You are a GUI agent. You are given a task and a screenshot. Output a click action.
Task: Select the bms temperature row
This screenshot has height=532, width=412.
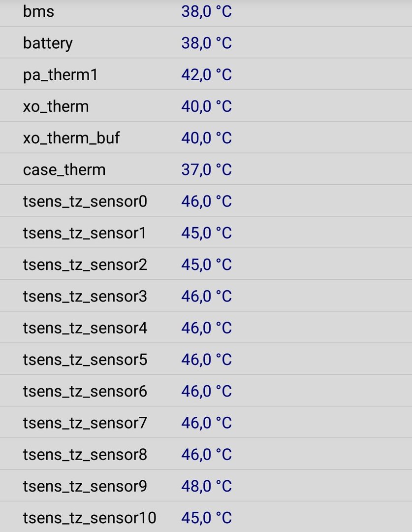[206, 11]
